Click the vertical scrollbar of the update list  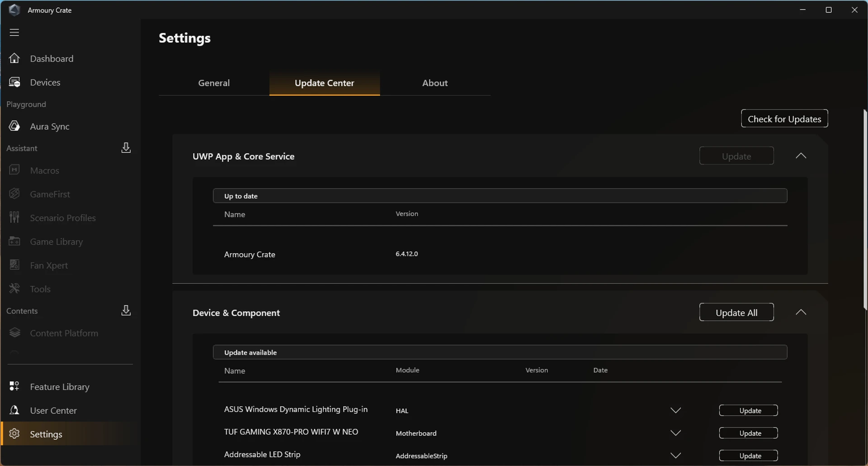coord(865,209)
